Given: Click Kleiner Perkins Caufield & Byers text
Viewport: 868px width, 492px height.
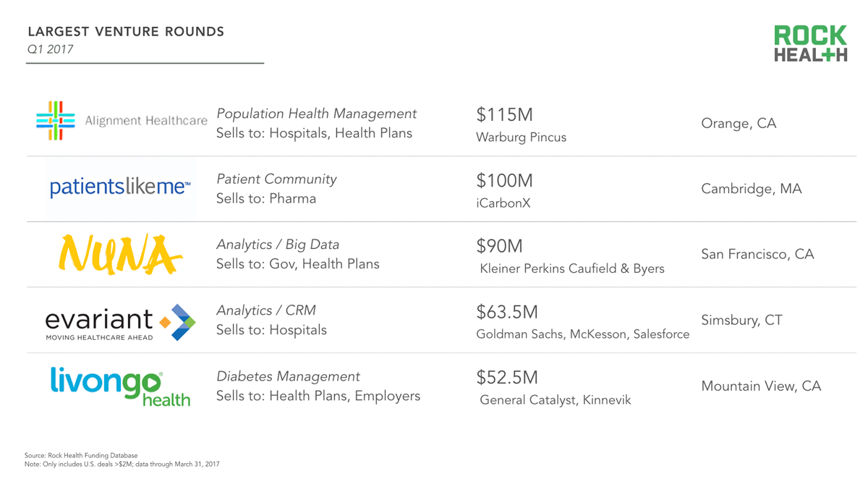Looking at the screenshot, I should pos(572,269).
